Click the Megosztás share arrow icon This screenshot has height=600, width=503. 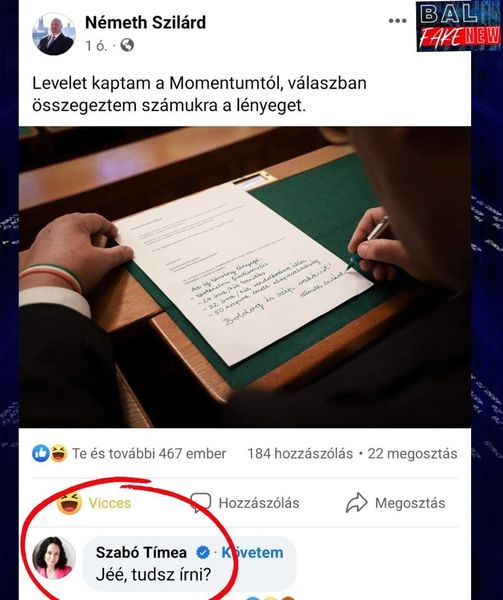coord(356,502)
